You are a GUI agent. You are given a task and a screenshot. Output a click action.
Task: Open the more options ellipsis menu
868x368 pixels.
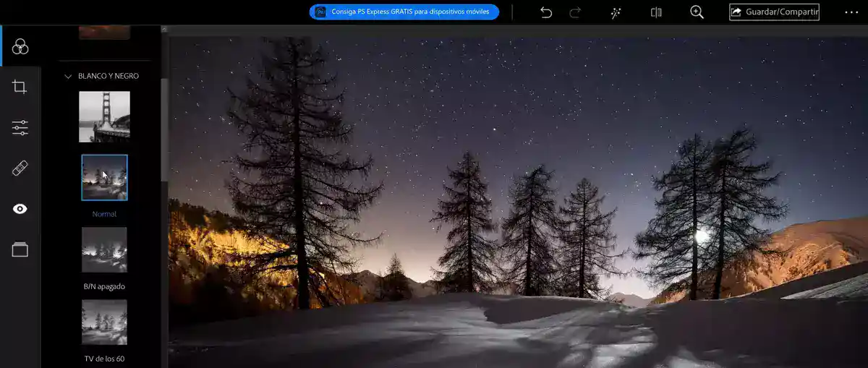coord(851,12)
